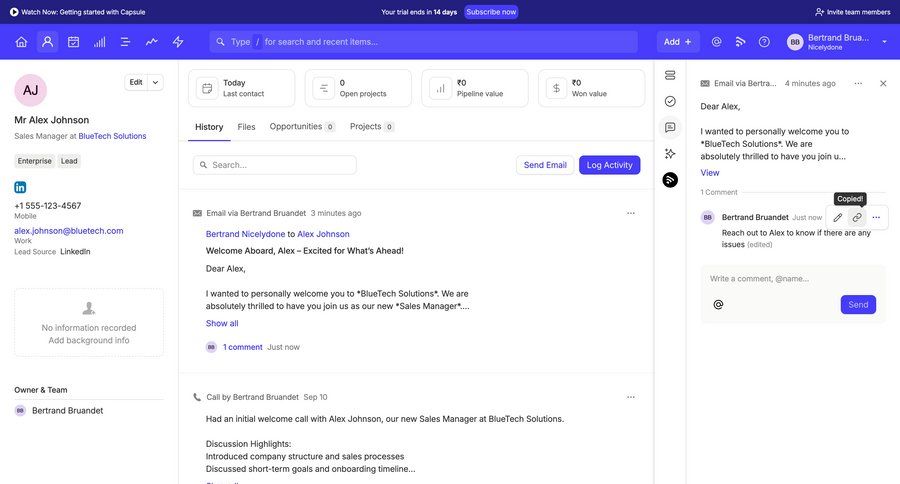Open options menu for the Call entry

(631, 397)
